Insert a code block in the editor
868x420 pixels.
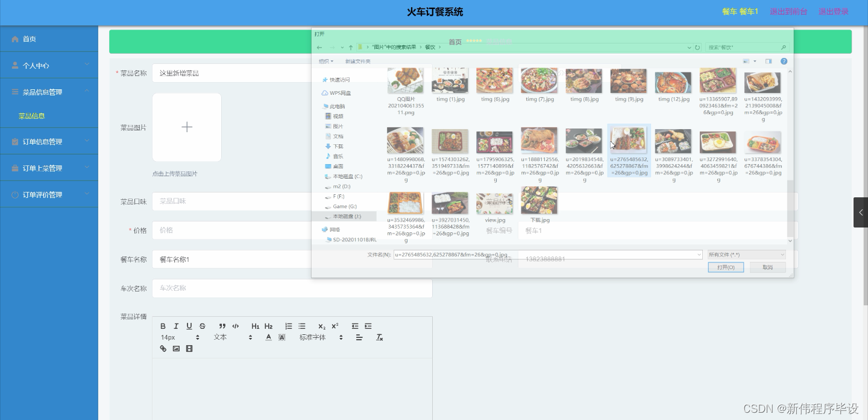tap(236, 326)
